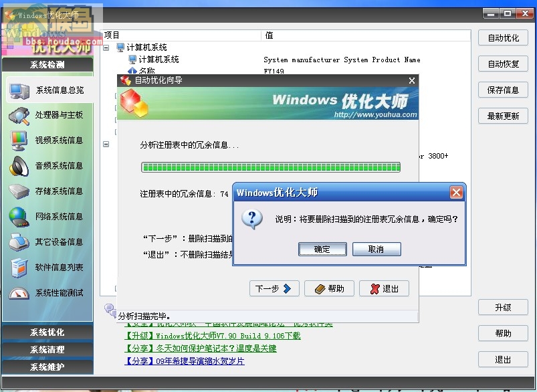Open the 其它设备信息 printer icon
This screenshot has height=392, width=537.
coord(19,242)
